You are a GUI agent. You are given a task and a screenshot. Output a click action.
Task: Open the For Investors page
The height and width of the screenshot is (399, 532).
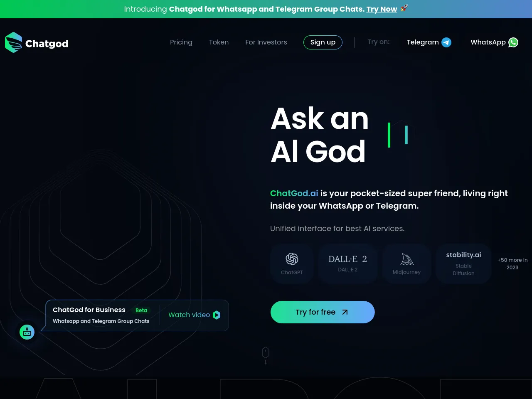266,42
